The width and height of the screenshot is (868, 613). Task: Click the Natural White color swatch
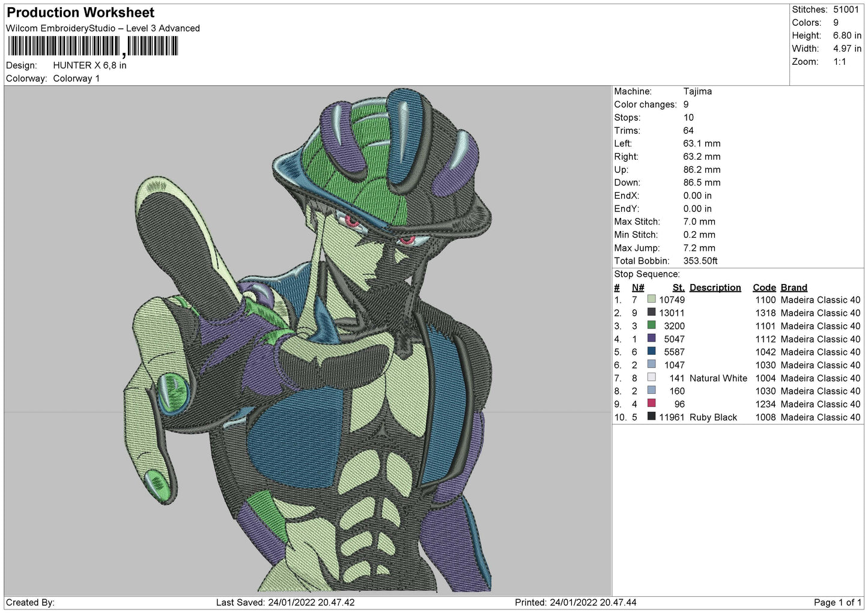[x=651, y=378]
